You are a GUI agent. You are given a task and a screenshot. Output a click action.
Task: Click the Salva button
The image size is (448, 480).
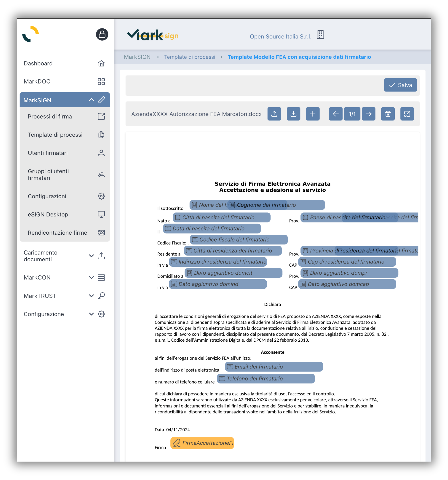tap(400, 85)
